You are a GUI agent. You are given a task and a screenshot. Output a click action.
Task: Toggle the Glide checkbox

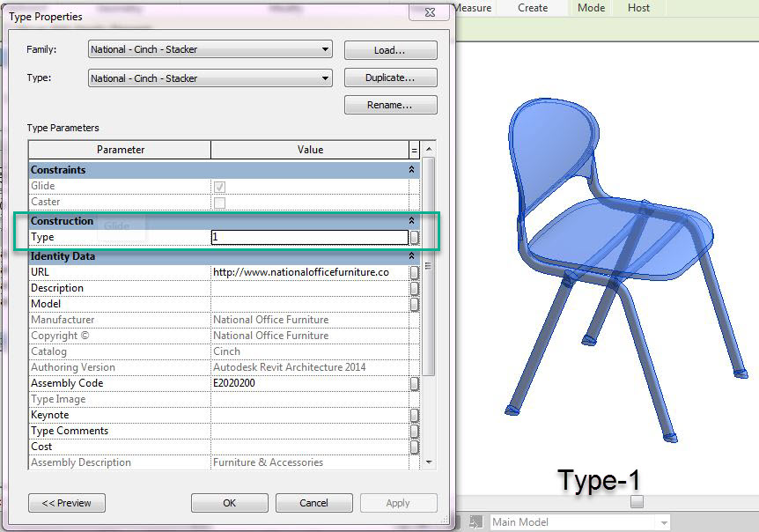click(218, 186)
